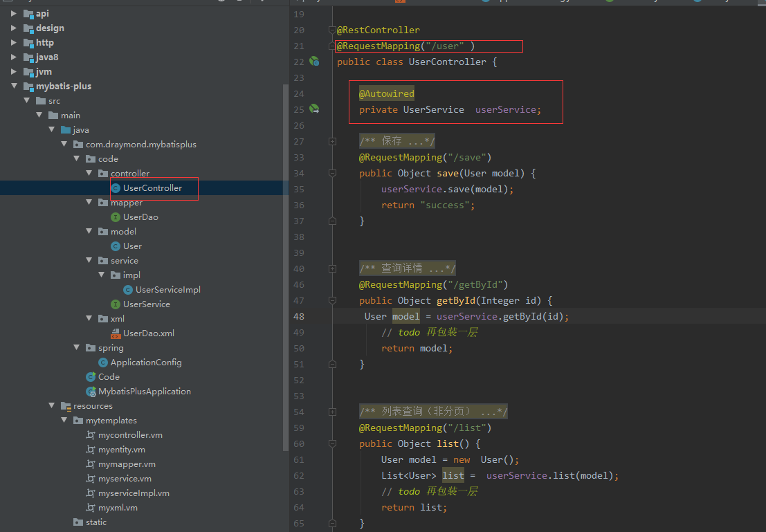Open mymapper.vm template file
This screenshot has height=532, width=766.
point(127,464)
